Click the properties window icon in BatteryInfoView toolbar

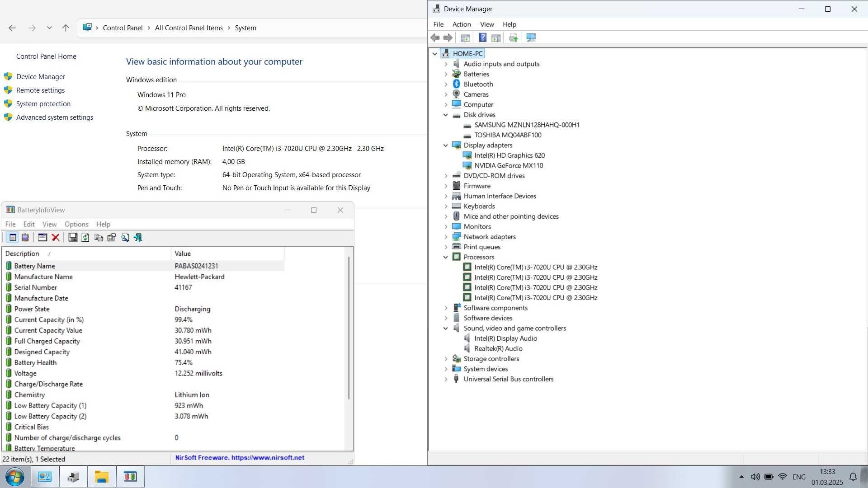click(x=42, y=238)
